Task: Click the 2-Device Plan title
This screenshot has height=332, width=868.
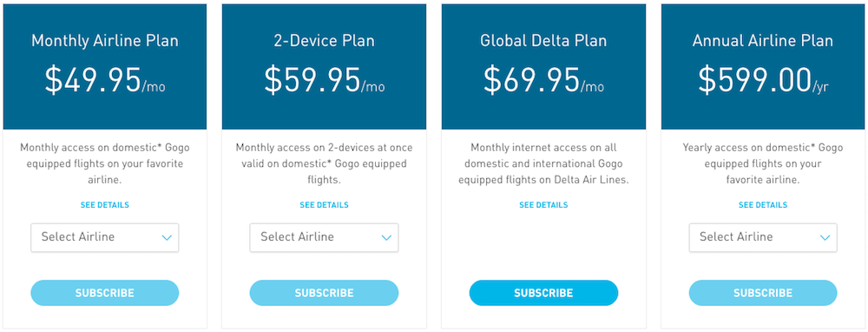Action: pos(324,41)
